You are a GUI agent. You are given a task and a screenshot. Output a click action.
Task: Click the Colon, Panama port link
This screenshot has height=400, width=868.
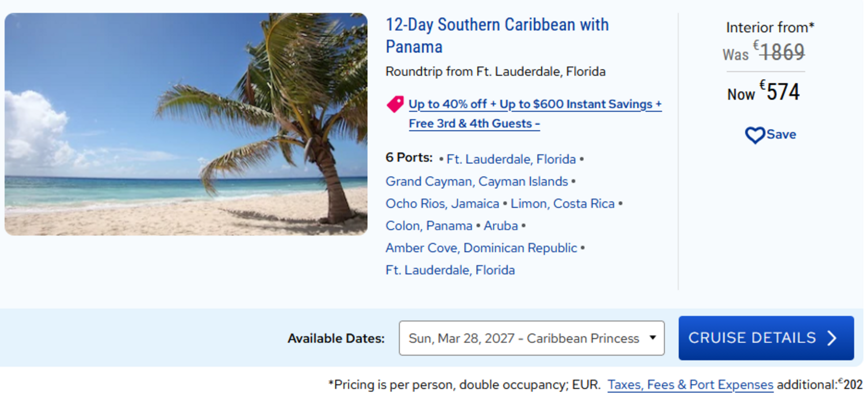429,226
